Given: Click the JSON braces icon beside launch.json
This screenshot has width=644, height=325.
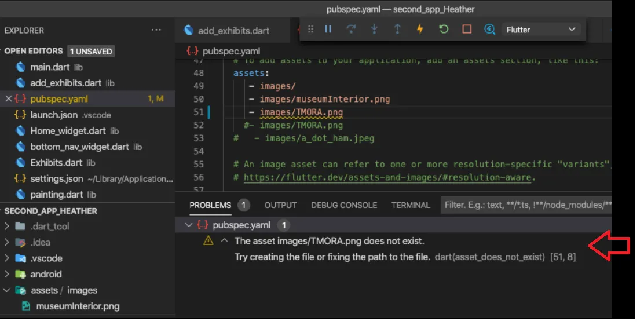Looking at the screenshot, I should pos(20,115).
